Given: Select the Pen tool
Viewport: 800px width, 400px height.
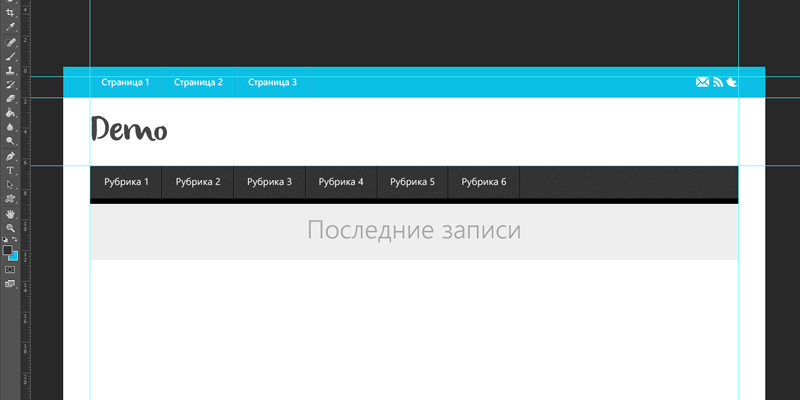Looking at the screenshot, I should click(x=10, y=157).
